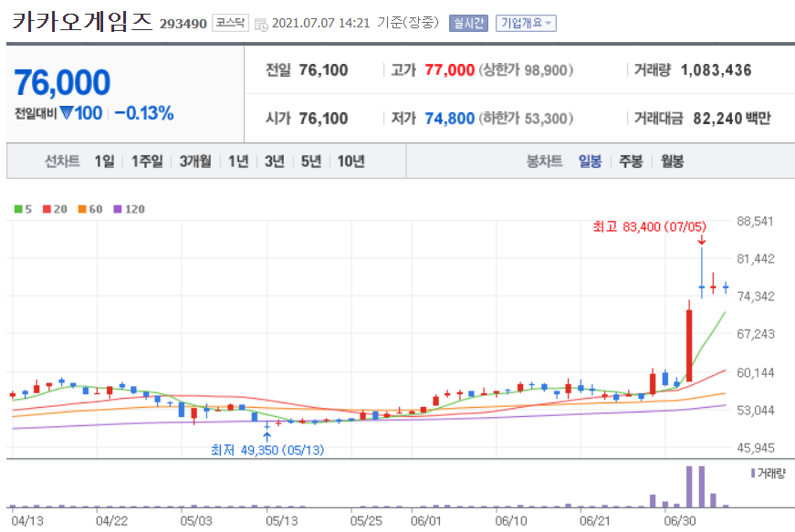This screenshot has width=795, height=532.
Task: Show the 3년 line chart
Action: coord(275,162)
